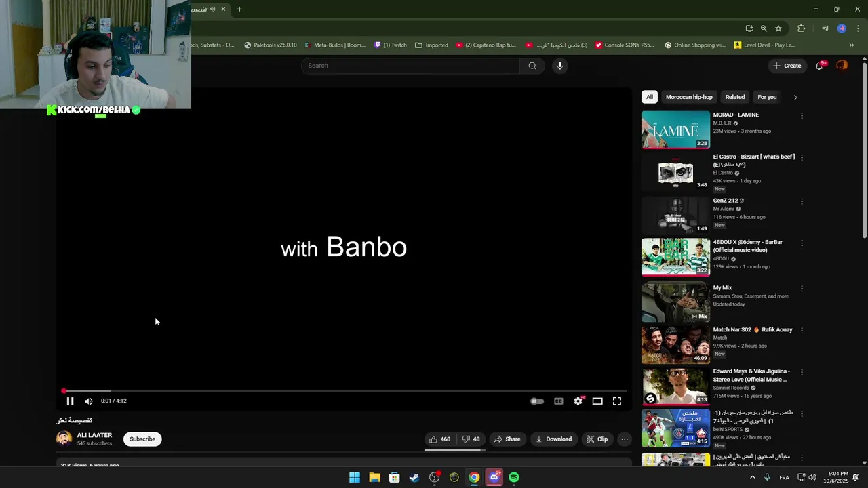
Task: Open options menu for Stereo Love video
Action: 802,372
